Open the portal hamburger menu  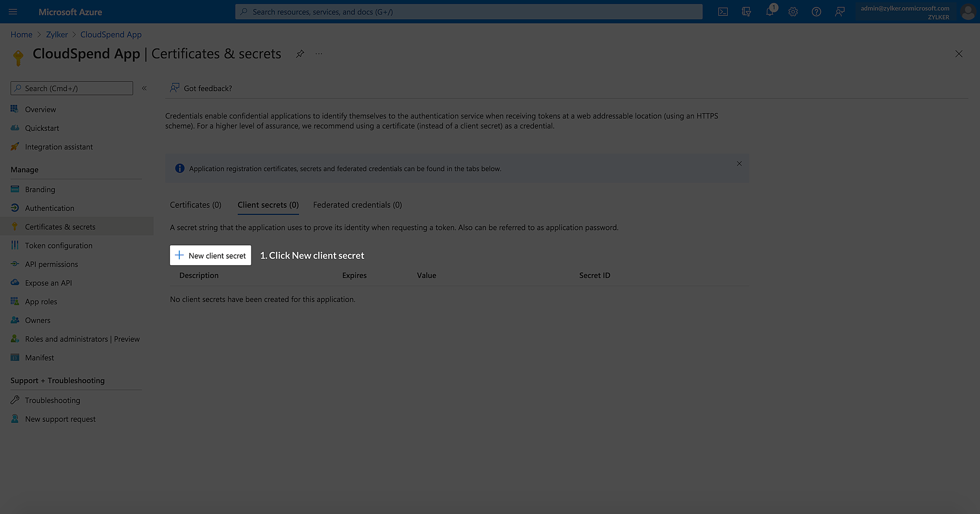(13, 11)
